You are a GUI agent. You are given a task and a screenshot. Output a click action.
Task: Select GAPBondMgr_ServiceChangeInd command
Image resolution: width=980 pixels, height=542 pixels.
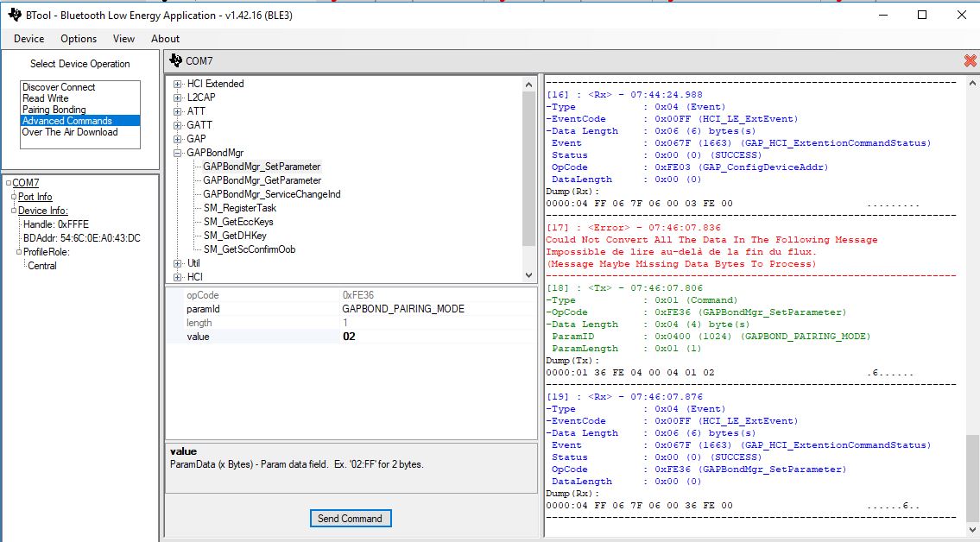tap(272, 194)
